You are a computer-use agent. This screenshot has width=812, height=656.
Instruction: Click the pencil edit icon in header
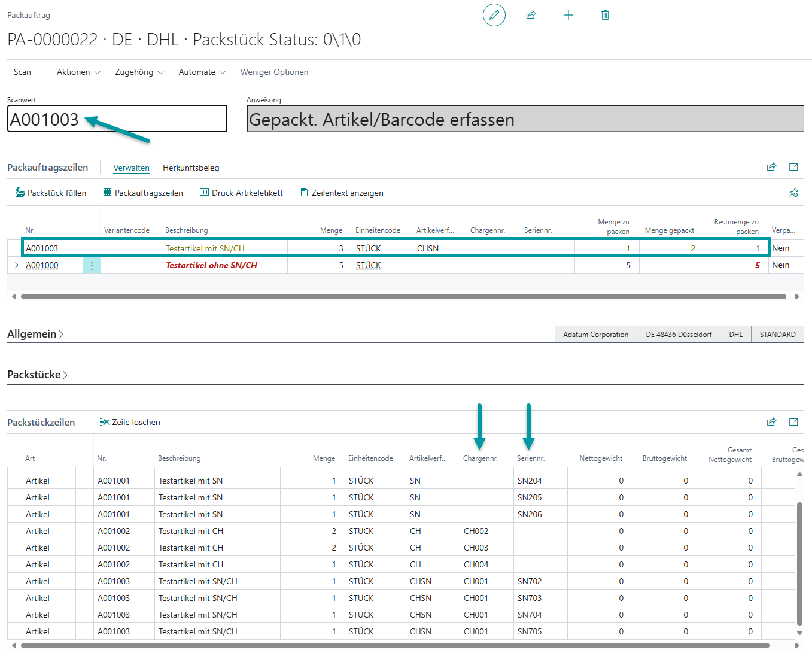[494, 15]
